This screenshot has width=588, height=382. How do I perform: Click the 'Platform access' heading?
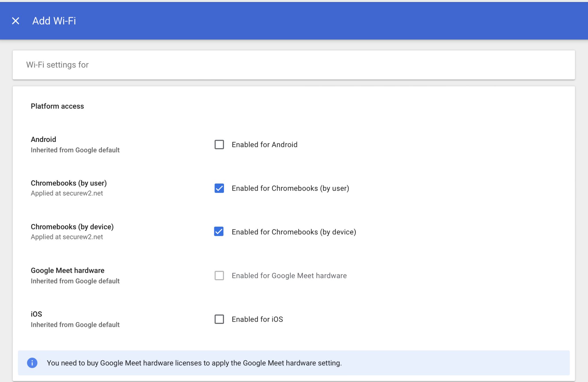click(57, 106)
